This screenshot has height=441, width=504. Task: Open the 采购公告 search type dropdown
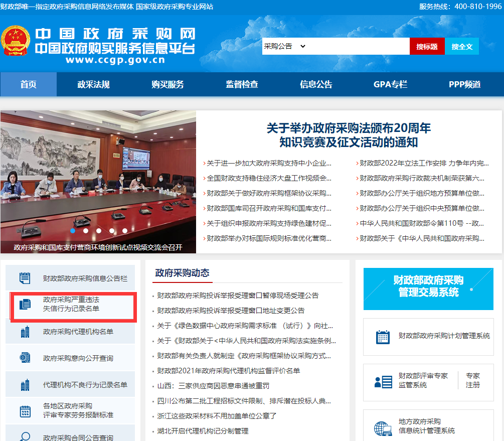click(285, 46)
